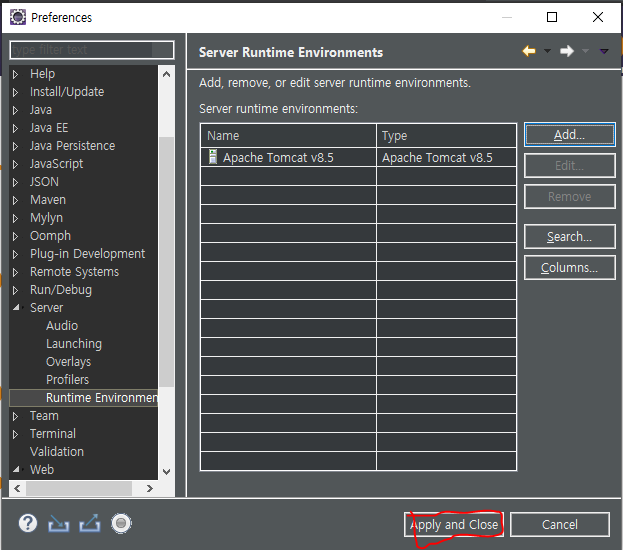
Task: Click the Remove button
Action: pyautogui.click(x=569, y=197)
